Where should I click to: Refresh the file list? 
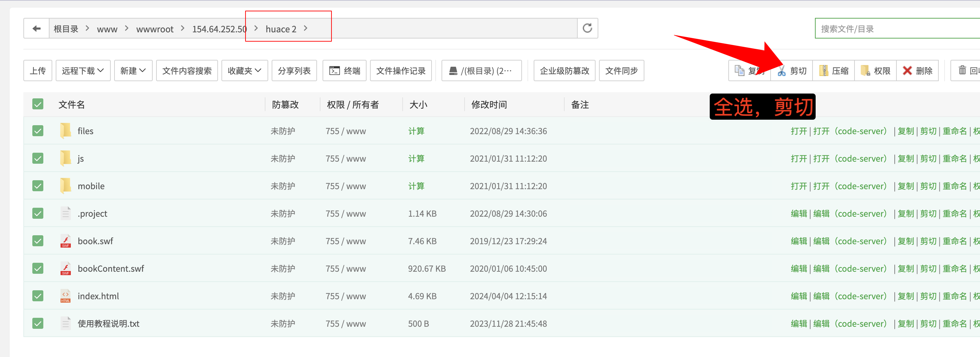click(x=587, y=28)
